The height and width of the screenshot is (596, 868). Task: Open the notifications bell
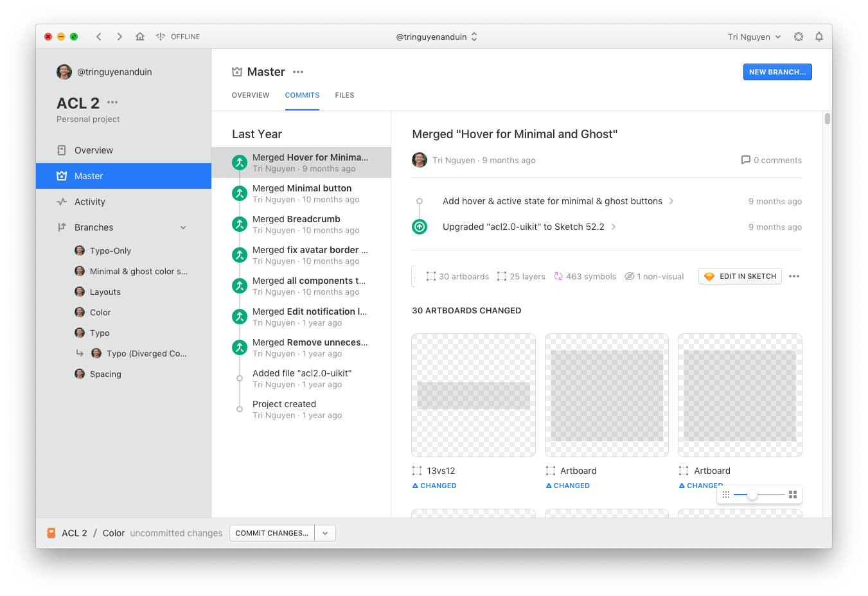(819, 37)
